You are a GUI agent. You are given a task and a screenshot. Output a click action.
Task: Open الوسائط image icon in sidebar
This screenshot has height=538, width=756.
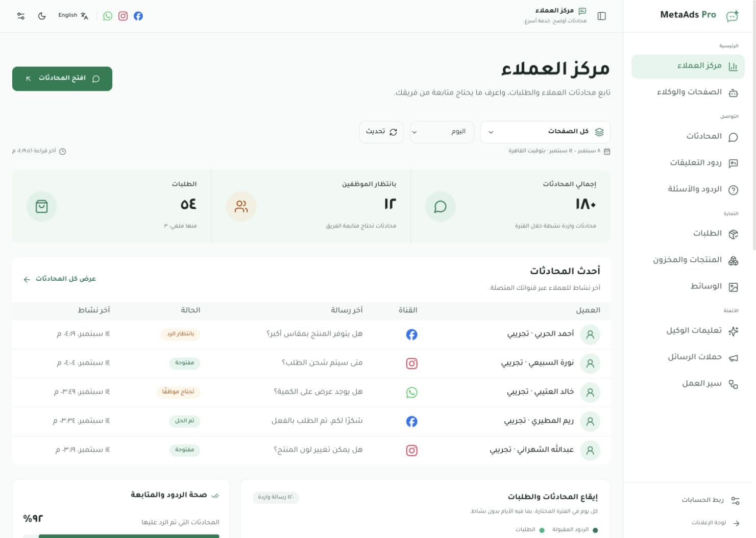[x=733, y=287]
